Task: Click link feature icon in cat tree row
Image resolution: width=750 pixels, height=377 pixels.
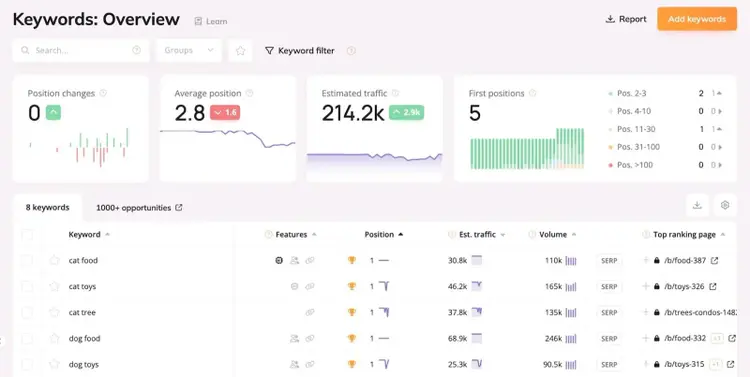Action: pos(310,312)
